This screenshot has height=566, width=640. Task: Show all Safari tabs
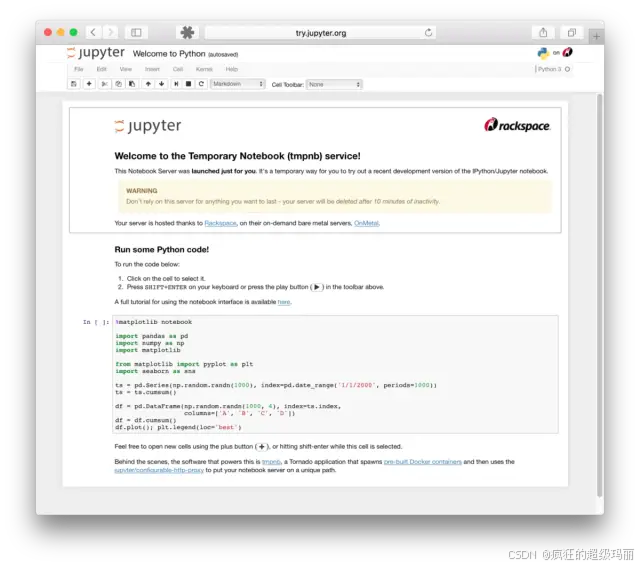tap(572, 32)
